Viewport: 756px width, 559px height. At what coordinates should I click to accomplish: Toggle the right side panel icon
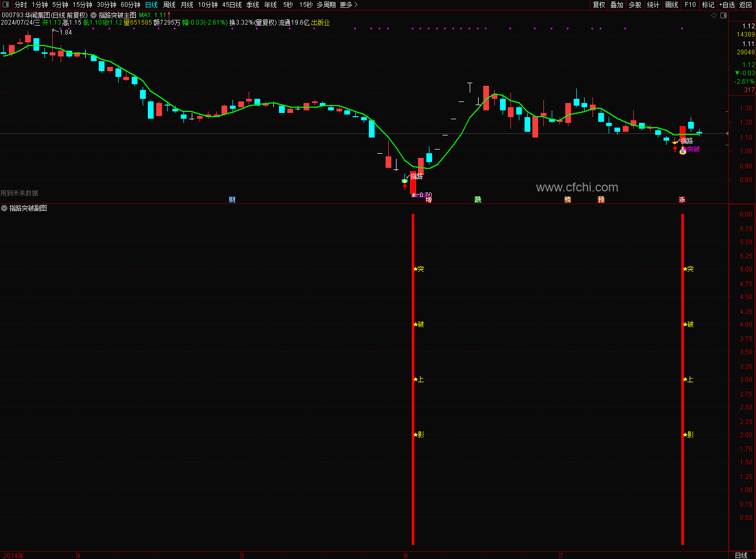tap(724, 15)
